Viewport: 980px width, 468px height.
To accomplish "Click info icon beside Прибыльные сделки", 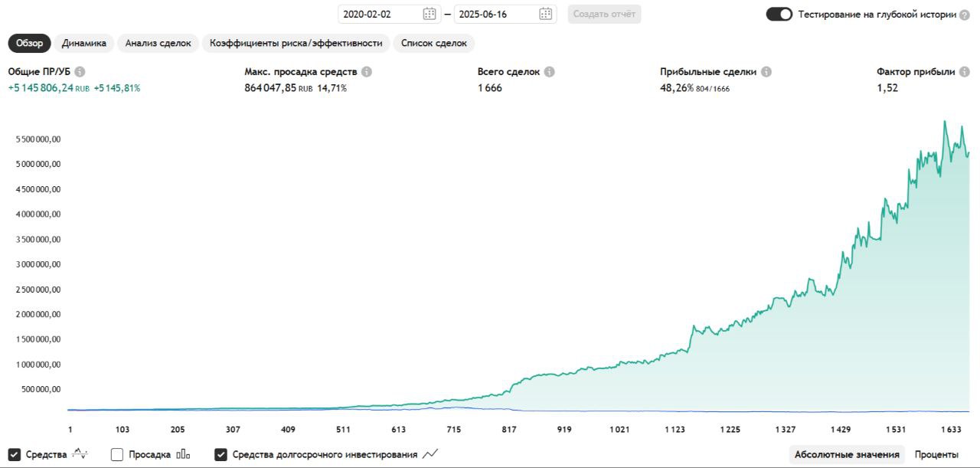I will [766, 71].
